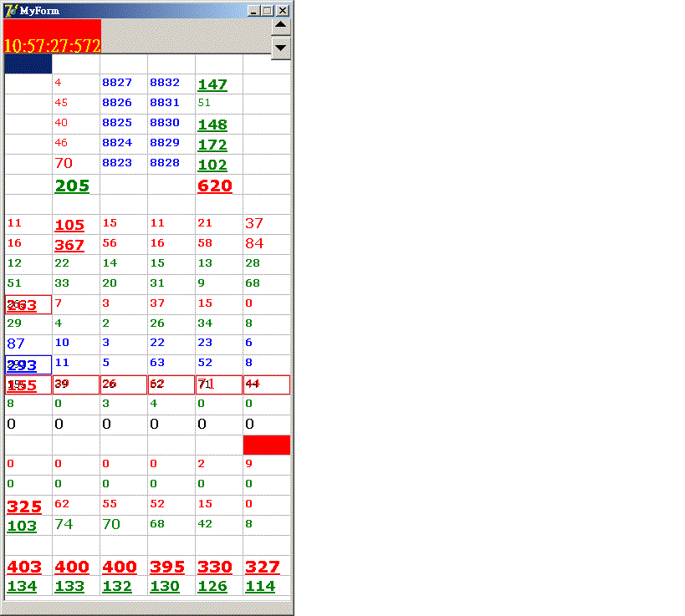Click the green underlined 130 value
The width and height of the screenshot is (685, 616).
point(165,586)
